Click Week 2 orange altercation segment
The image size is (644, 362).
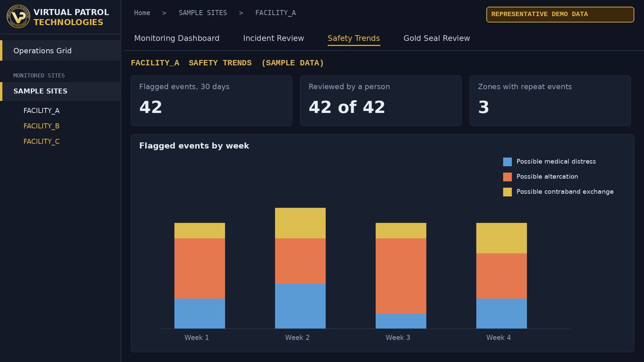[x=300, y=261]
